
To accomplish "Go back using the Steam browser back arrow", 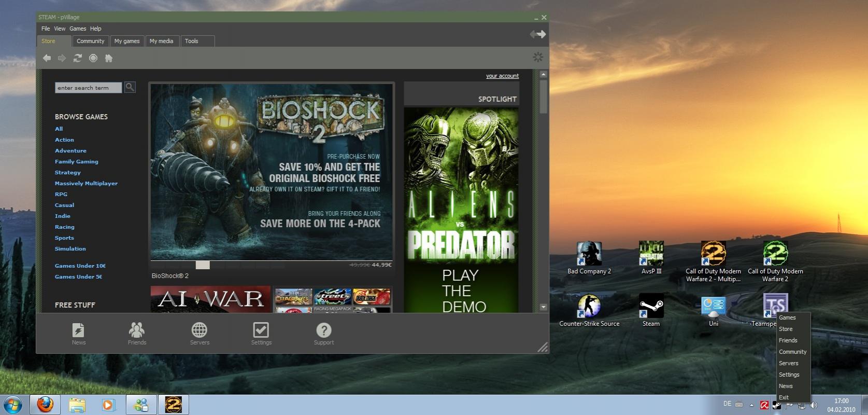I will point(47,58).
